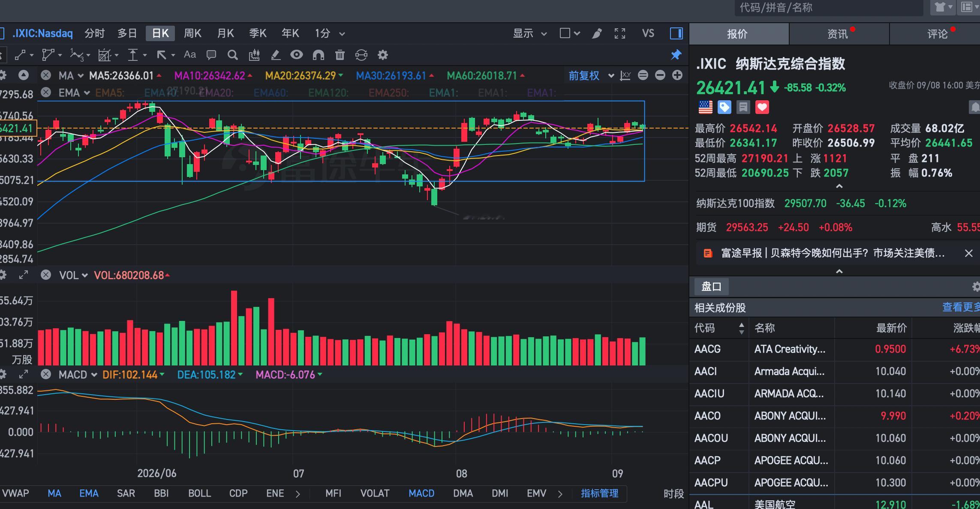Add a comment bubble annotation
This screenshot has height=509, width=980.
tap(211, 55)
